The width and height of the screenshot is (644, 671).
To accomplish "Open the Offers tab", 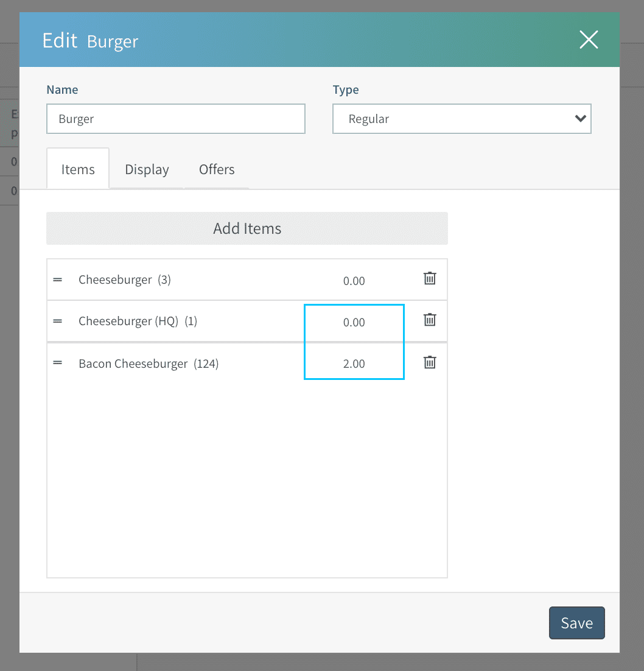I will tap(217, 169).
